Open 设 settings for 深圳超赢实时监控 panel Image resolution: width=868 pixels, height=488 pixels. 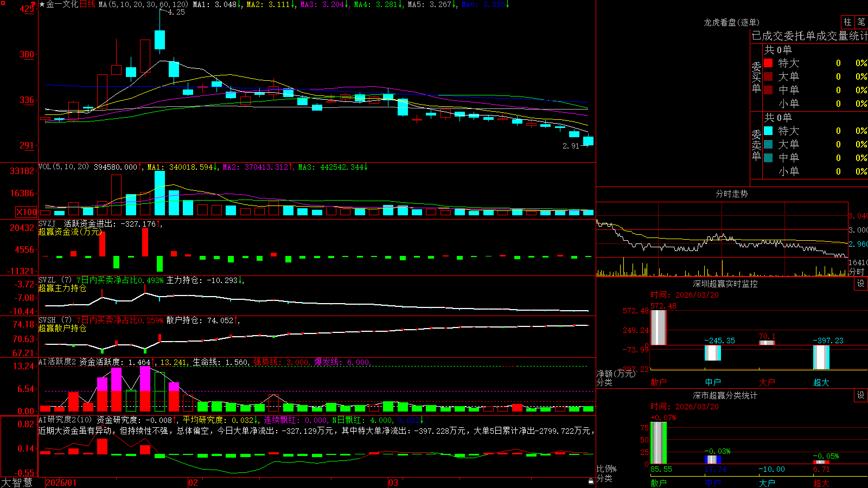point(861,284)
